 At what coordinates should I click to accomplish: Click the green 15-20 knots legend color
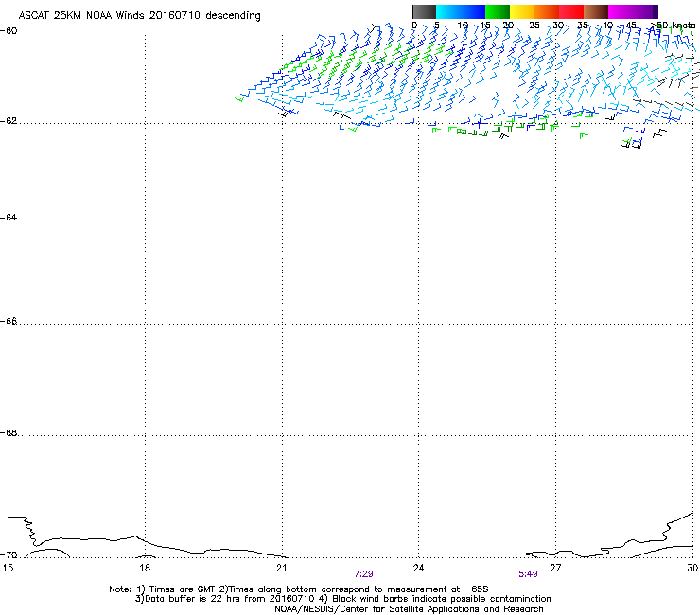498,11
